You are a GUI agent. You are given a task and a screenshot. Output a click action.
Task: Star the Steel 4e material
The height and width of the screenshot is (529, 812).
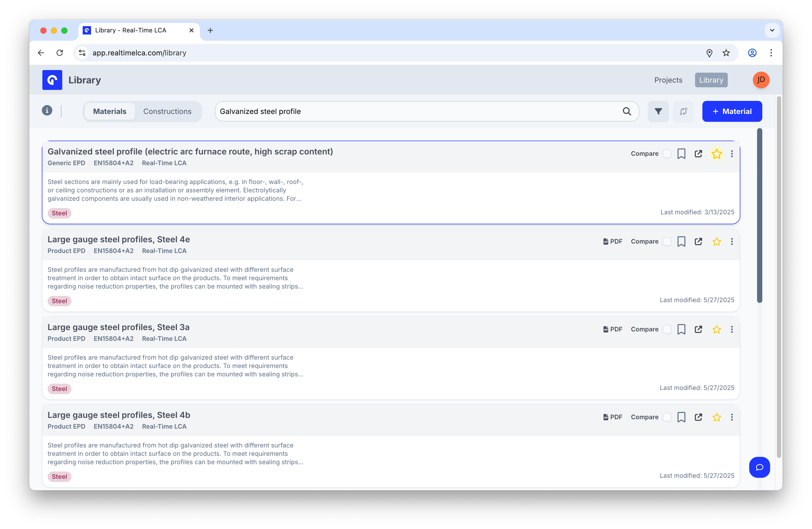tap(717, 242)
